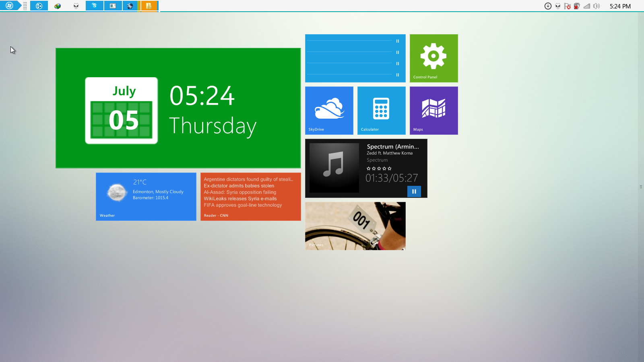This screenshot has width=644, height=362.
Task: Toggle the second pause icon in blue tile
Action: (x=397, y=52)
